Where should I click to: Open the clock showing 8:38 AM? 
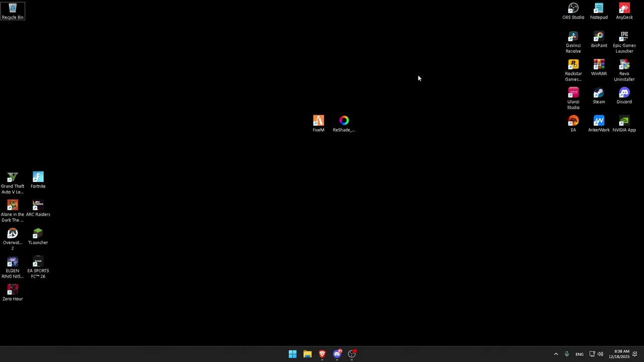(x=619, y=354)
